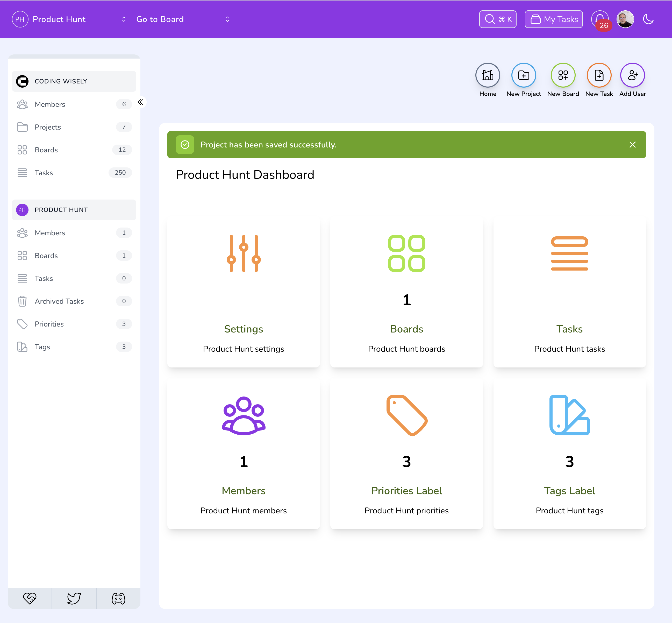This screenshot has width=672, height=623.
Task: Open the Tasks dashboard card
Action: 569,292
